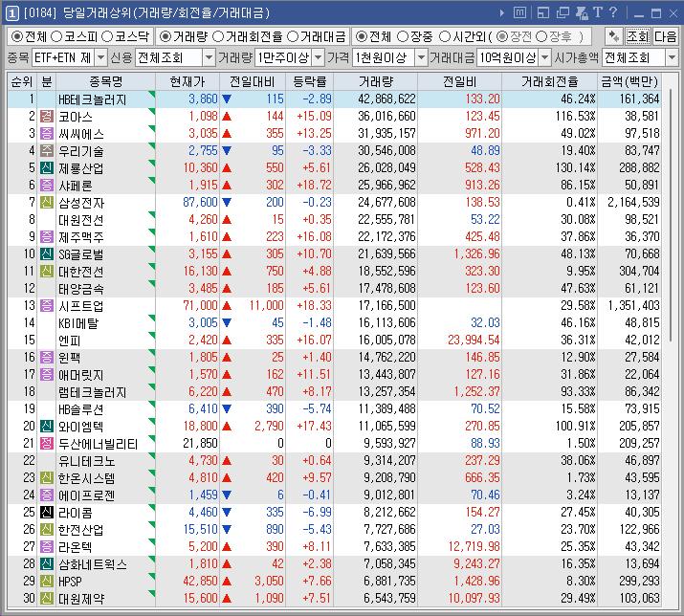The width and height of the screenshot is (684, 616).
Task: Click the screen layout icon in title bar
Action: click(543, 13)
